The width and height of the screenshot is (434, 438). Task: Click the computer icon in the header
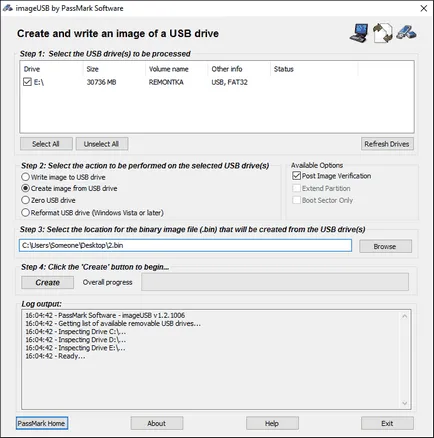coord(359,33)
